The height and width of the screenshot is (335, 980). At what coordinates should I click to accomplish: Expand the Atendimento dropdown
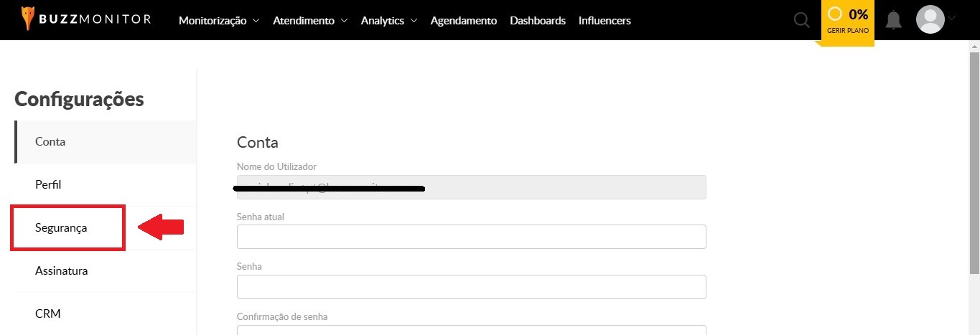tap(310, 21)
